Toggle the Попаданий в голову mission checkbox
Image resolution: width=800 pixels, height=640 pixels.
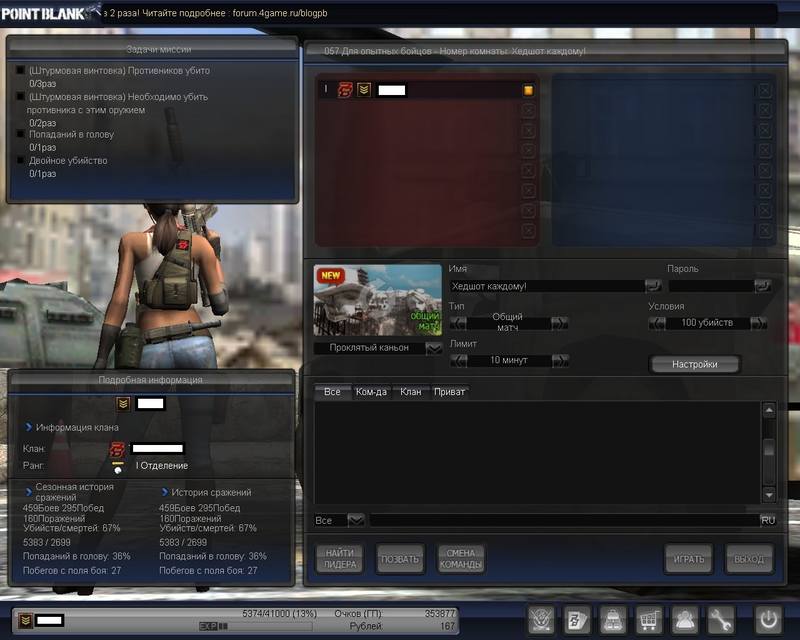(x=20, y=134)
